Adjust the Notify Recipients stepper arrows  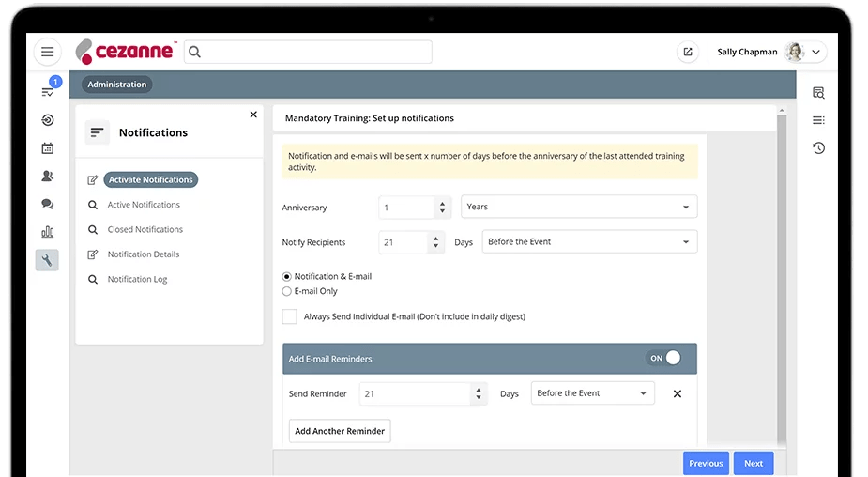point(435,242)
